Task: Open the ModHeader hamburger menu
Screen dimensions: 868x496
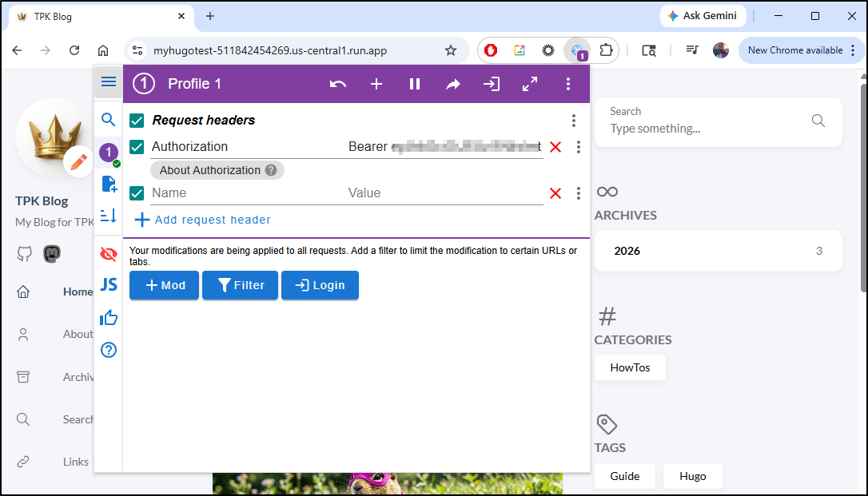Action: (109, 82)
